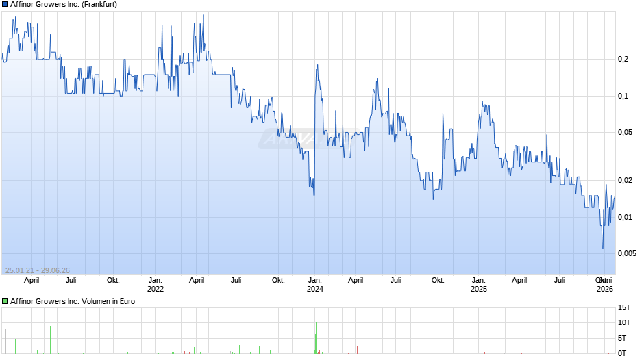Click the 10T volume axis label
644x360 pixels.
(x=624, y=322)
